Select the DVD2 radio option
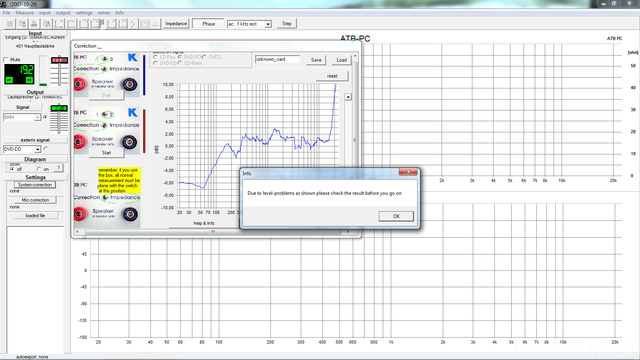The height and width of the screenshot is (360, 640). [204, 58]
